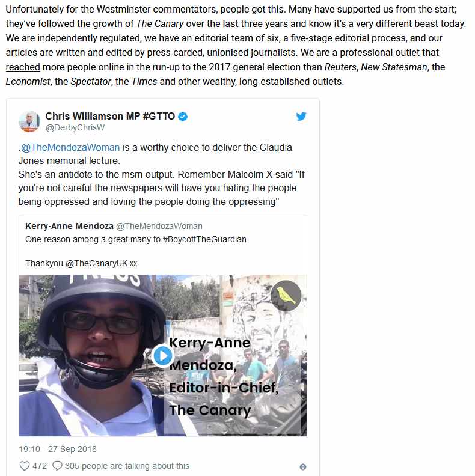
Task: Open tweet timestamp 19:10 - 27 Sep 2018
Action: point(58,449)
